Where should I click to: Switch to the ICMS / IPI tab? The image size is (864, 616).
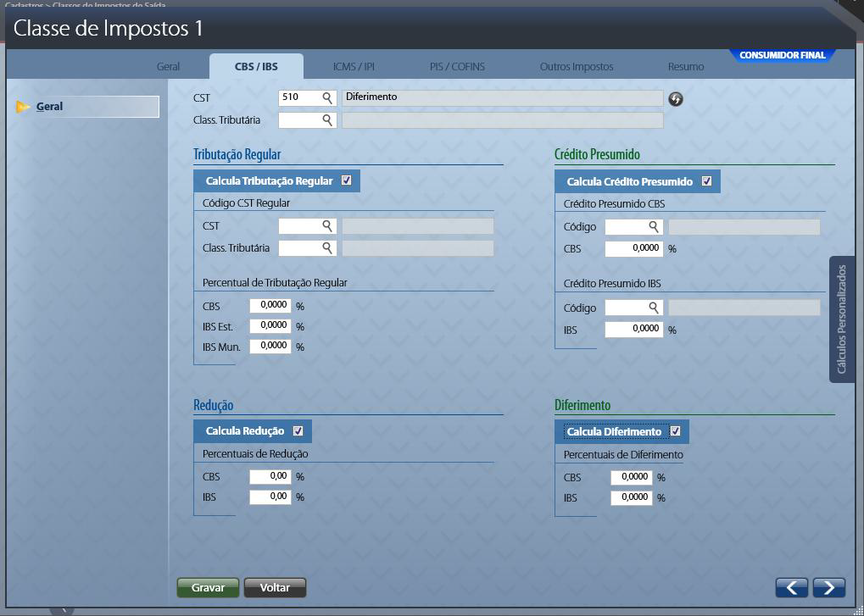(x=354, y=66)
